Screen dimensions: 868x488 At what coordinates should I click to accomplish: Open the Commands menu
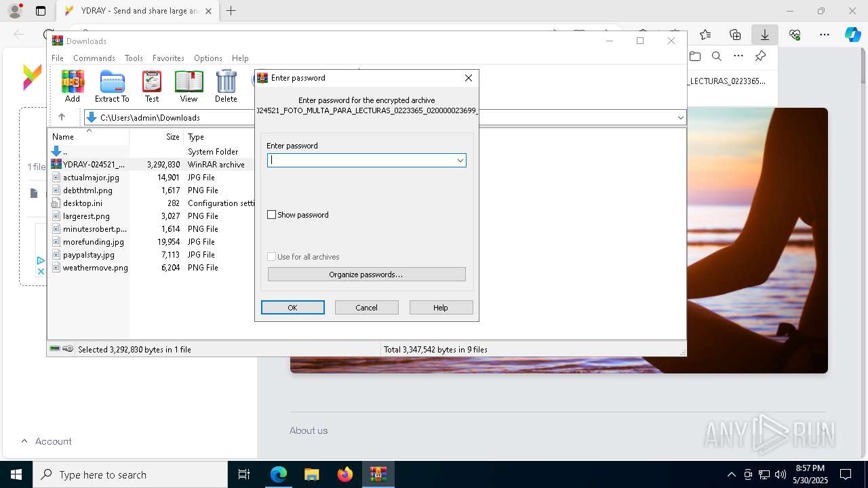(x=94, y=58)
